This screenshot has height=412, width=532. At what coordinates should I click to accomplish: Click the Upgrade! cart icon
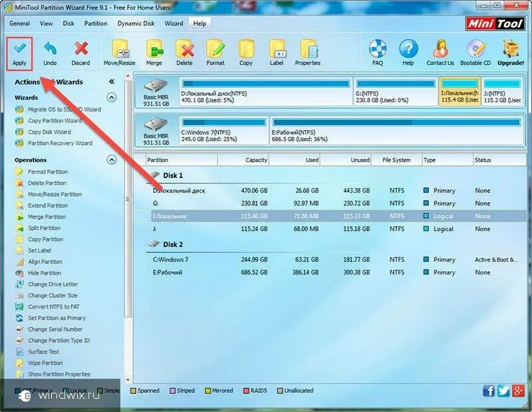511,53
